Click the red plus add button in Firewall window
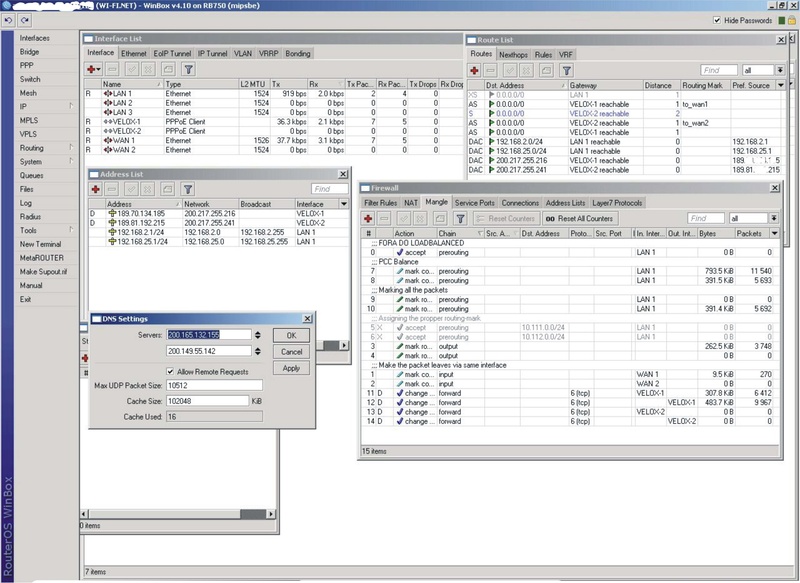Image resolution: width=800 pixels, height=583 pixels. (x=368, y=219)
